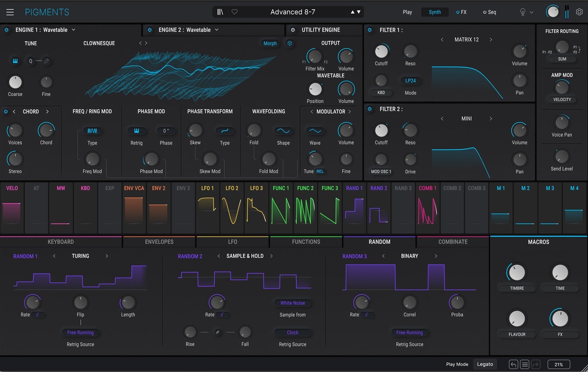Toggle the Seq power tab
Image resolution: width=588 pixels, height=372 pixels.
(489, 12)
